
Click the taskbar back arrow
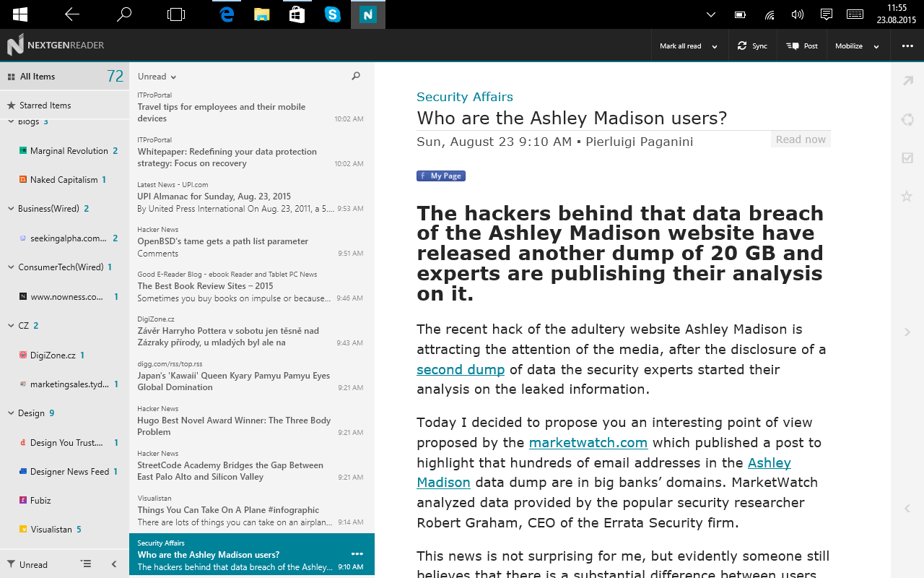coord(72,14)
